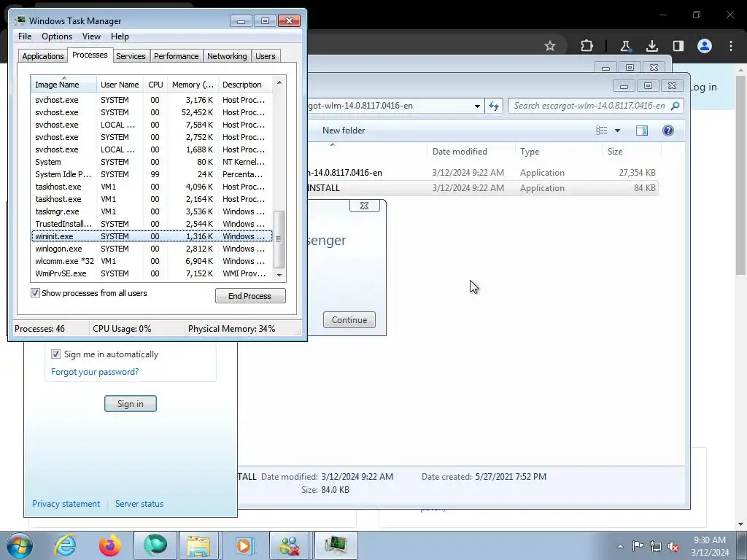
Task: Sort files by Size column header
Action: coord(631,152)
